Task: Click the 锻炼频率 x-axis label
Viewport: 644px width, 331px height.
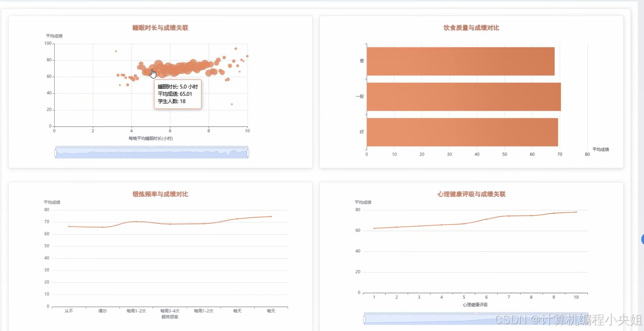Action: click(x=170, y=317)
